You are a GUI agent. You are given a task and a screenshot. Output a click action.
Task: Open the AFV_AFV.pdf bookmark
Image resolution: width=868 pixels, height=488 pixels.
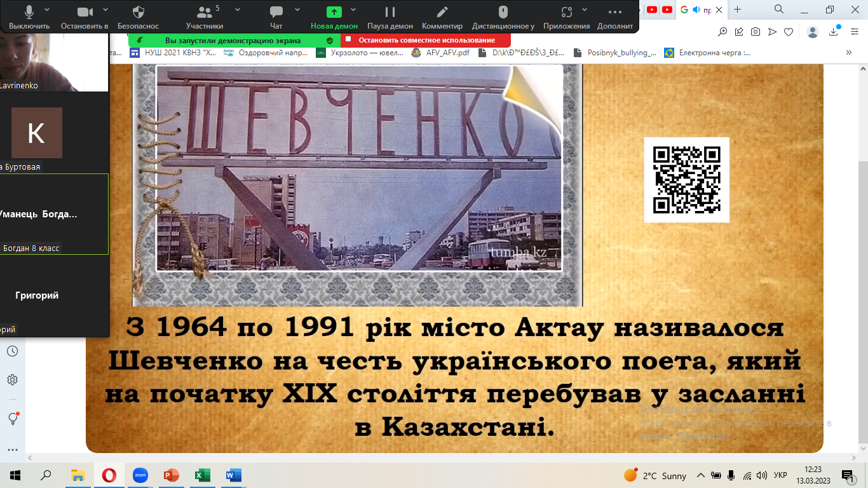coord(441,53)
